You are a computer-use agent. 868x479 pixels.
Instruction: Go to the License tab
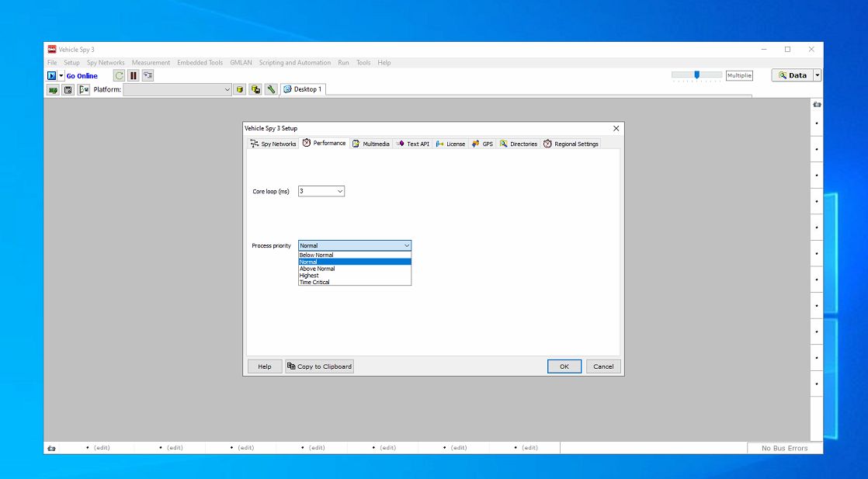(x=450, y=144)
